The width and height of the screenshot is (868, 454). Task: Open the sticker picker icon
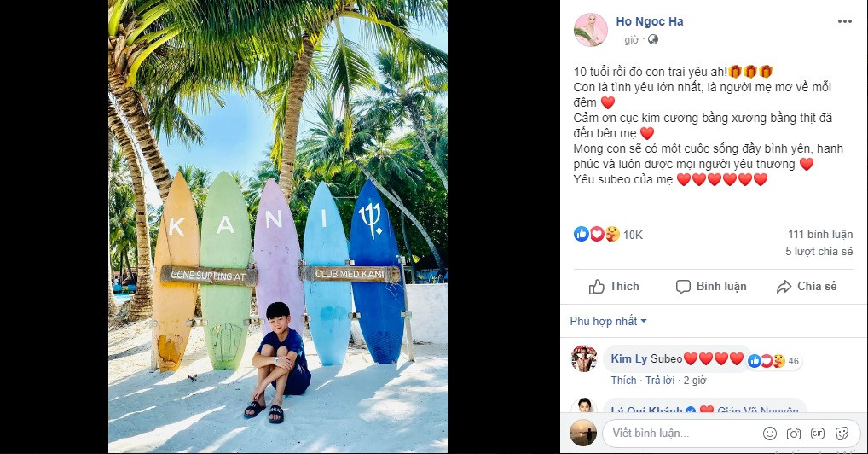tap(841, 433)
